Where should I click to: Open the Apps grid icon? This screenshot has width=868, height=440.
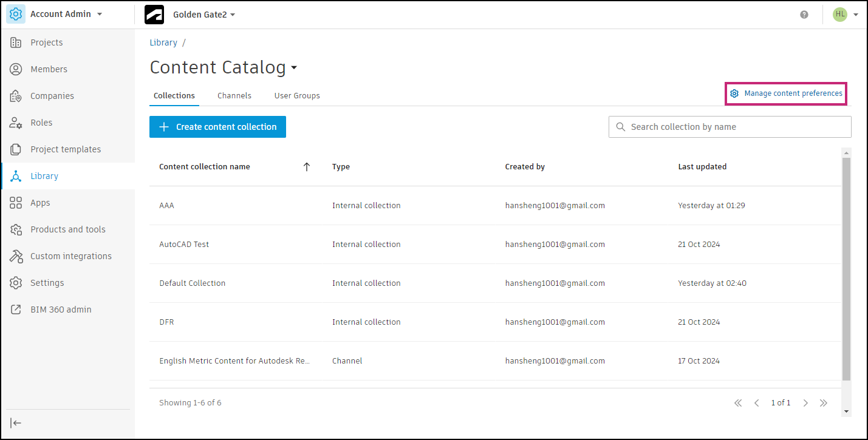[16, 203]
